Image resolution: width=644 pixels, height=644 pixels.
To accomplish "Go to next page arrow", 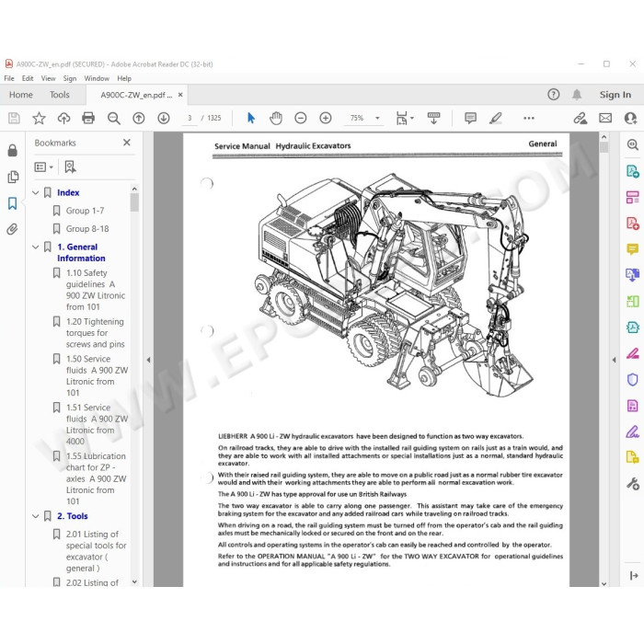I will tap(164, 119).
